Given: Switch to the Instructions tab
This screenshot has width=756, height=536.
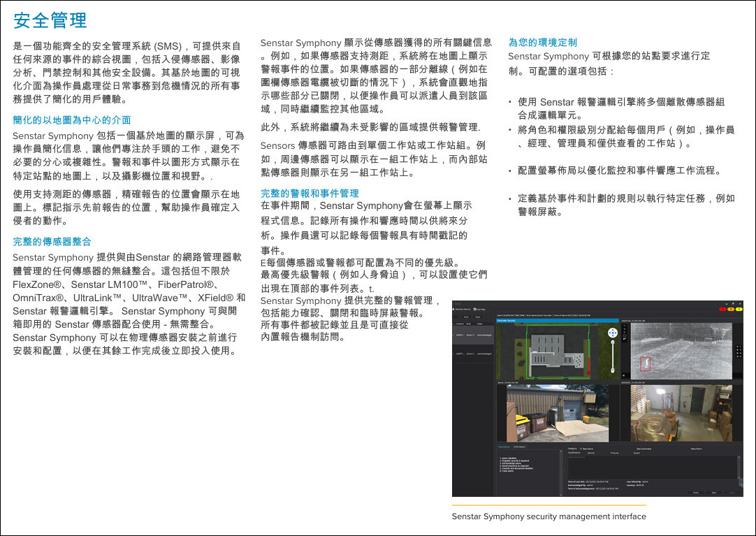Looking at the screenshot, I should pos(504,446).
